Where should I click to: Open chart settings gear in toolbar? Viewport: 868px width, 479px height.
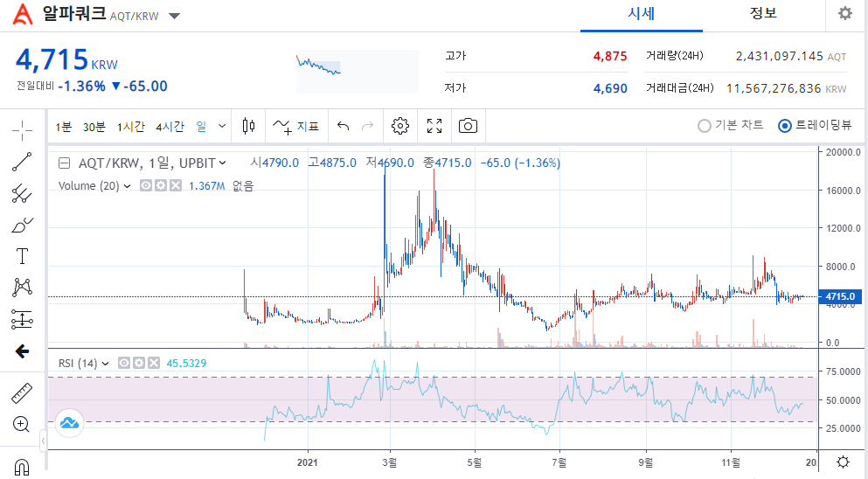[400, 126]
